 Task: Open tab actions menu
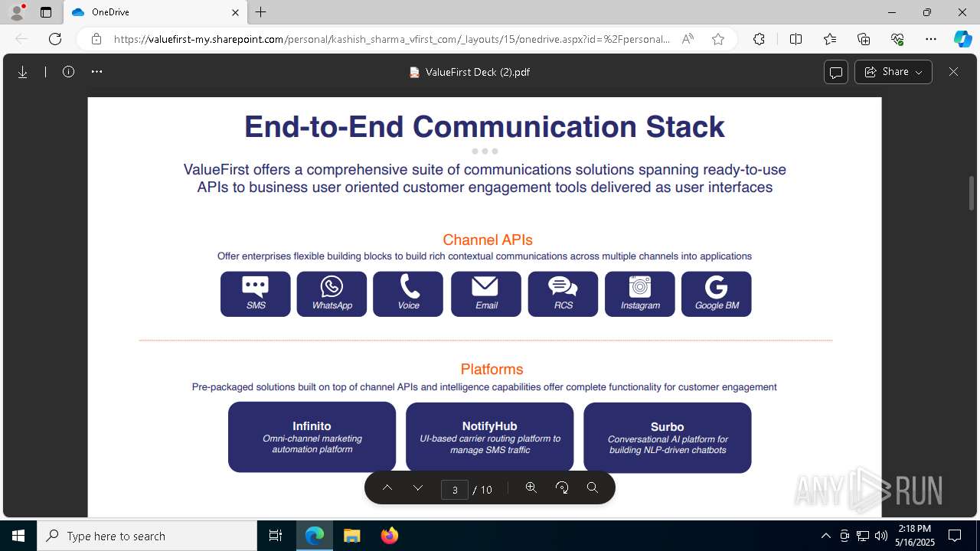pyautogui.click(x=46, y=12)
